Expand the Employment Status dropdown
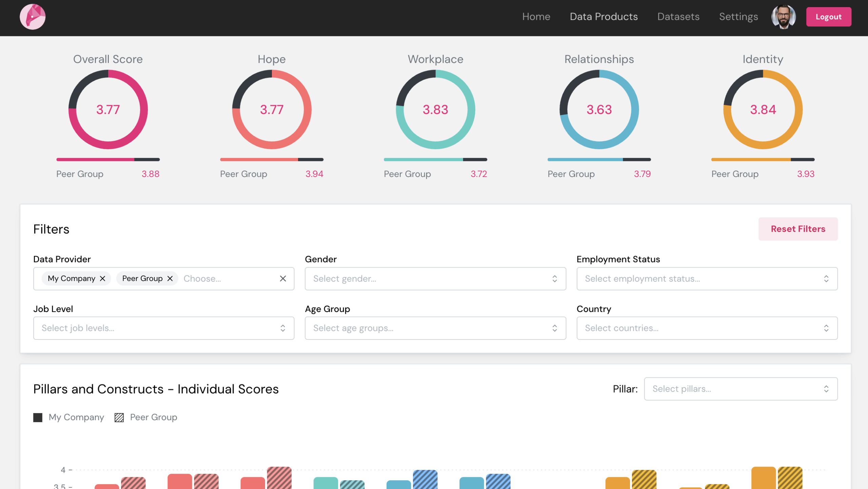This screenshot has width=868, height=489. point(707,278)
